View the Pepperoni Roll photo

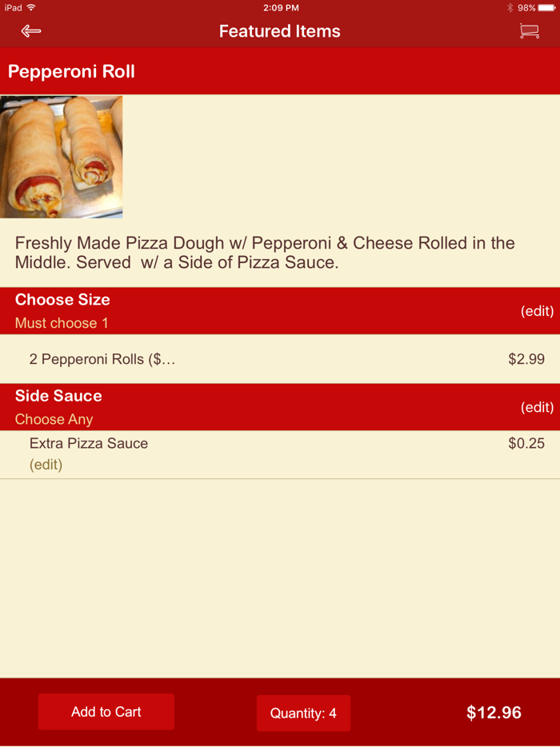62,157
